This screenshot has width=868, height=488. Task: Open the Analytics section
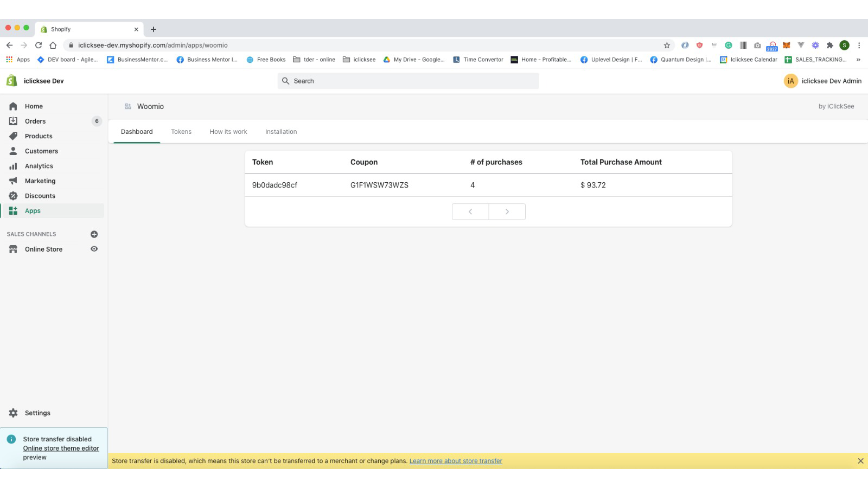click(x=39, y=166)
